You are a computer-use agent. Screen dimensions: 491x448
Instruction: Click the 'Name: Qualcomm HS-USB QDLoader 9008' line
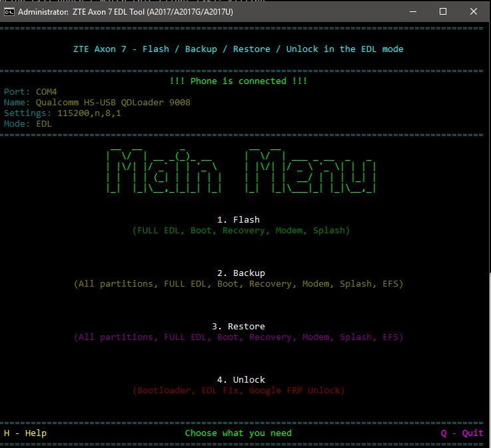[97, 103]
